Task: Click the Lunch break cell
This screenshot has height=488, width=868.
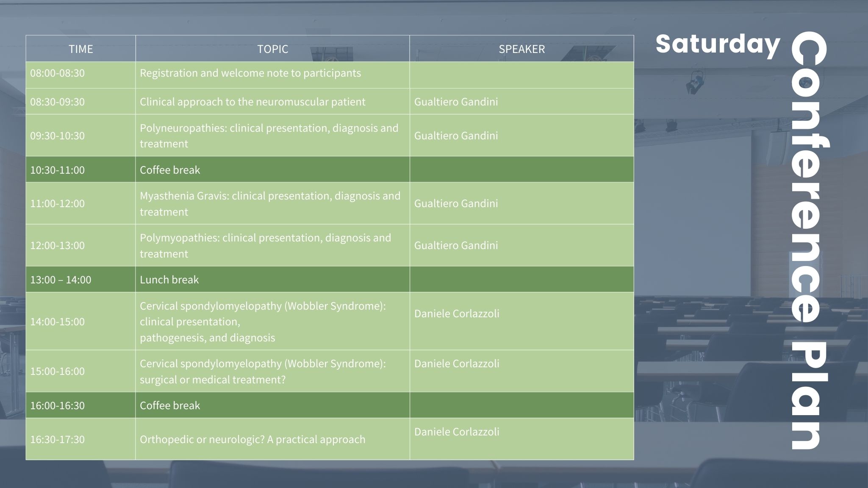Action: [169, 280]
